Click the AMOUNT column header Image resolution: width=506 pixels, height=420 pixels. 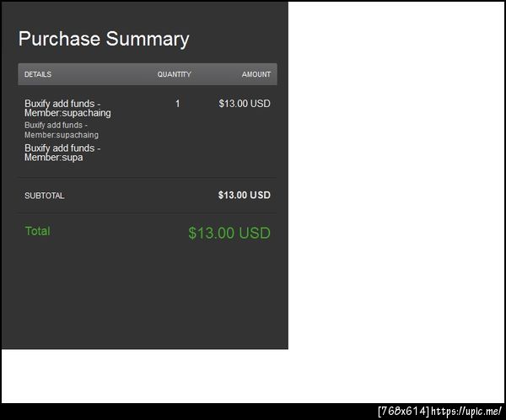click(x=256, y=74)
